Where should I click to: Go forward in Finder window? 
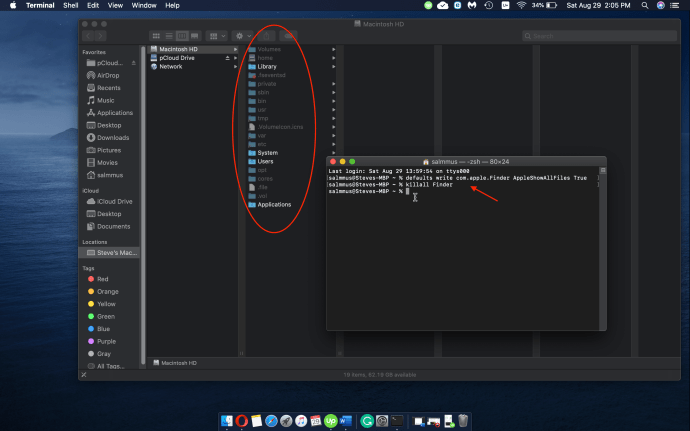click(x=101, y=36)
